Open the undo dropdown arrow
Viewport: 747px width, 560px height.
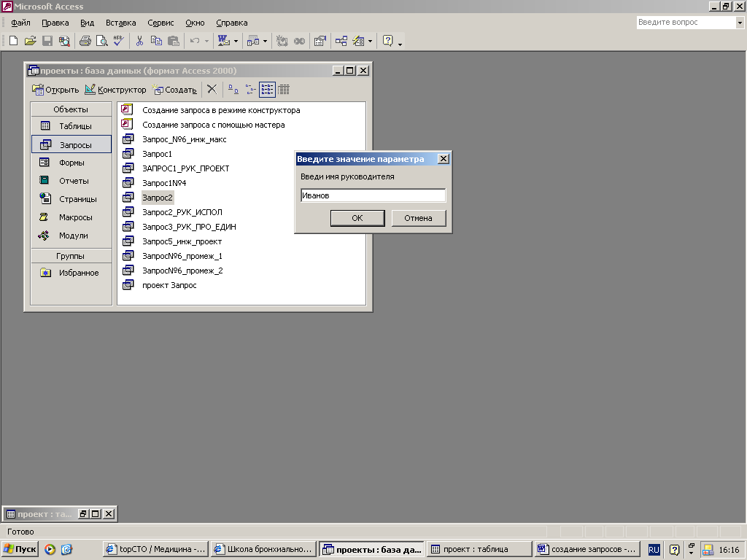(206, 41)
